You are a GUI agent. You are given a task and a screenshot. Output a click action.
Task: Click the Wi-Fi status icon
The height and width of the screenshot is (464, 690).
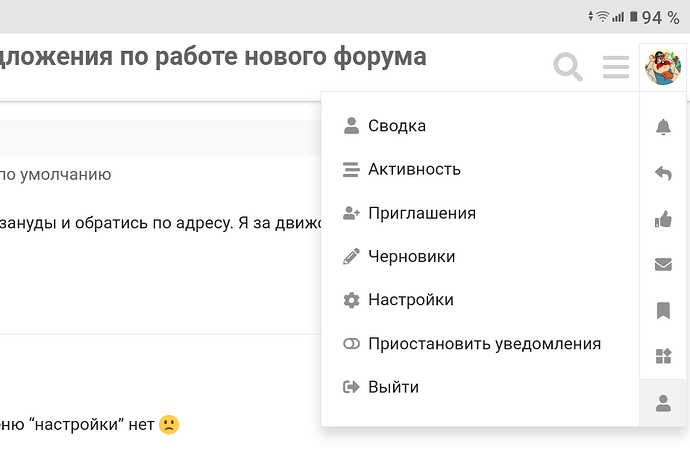[x=602, y=17]
